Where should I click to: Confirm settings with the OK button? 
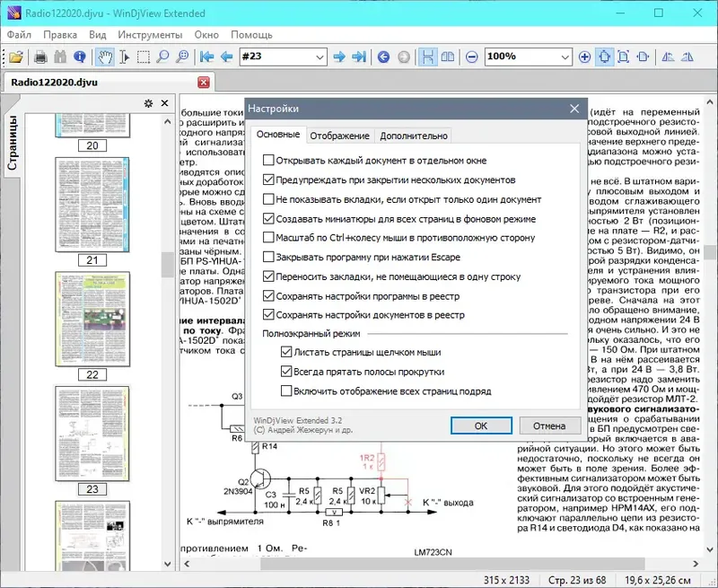481,426
